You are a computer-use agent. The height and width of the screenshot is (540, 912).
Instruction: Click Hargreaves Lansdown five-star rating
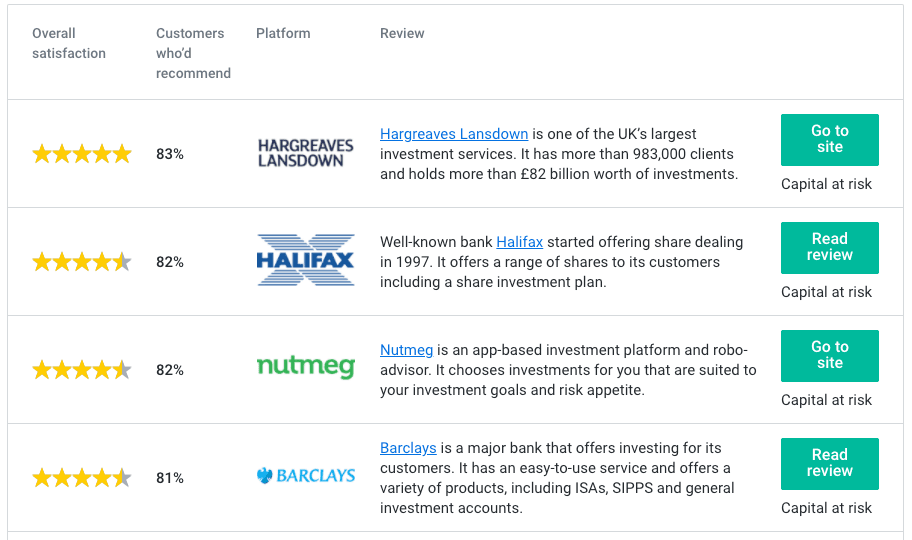[82, 154]
